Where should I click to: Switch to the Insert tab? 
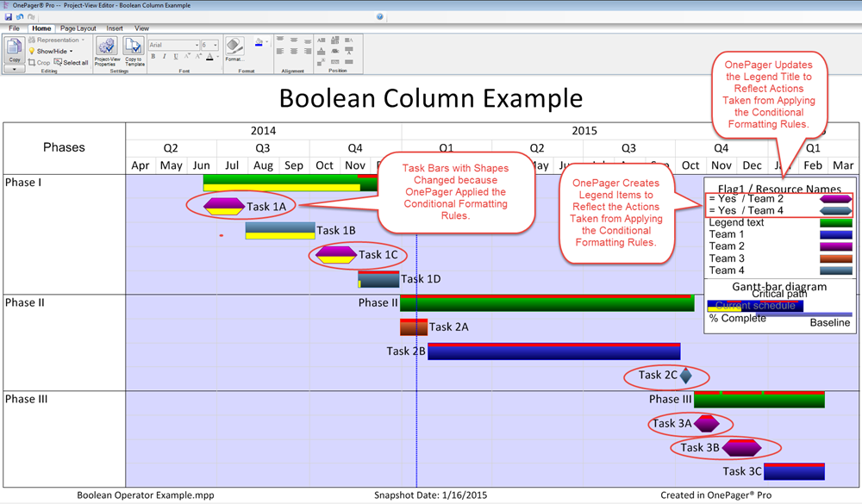coord(115,28)
